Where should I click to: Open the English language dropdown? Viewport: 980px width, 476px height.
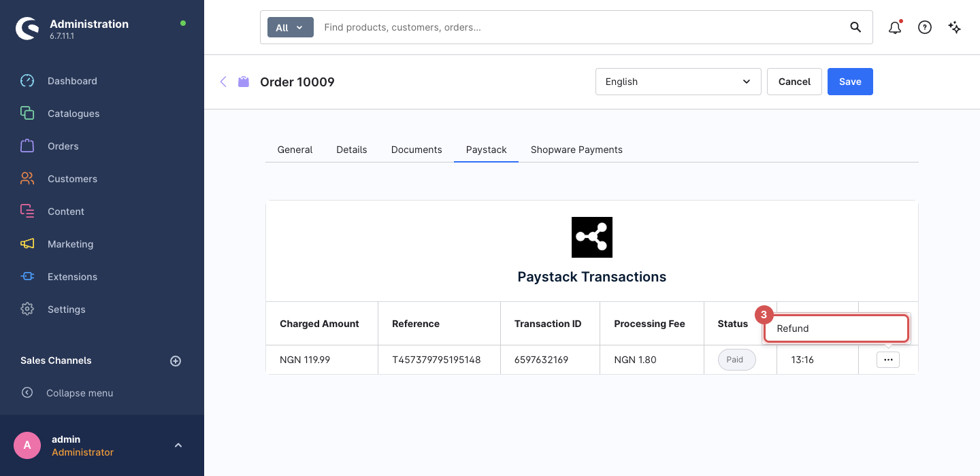[x=679, y=82]
